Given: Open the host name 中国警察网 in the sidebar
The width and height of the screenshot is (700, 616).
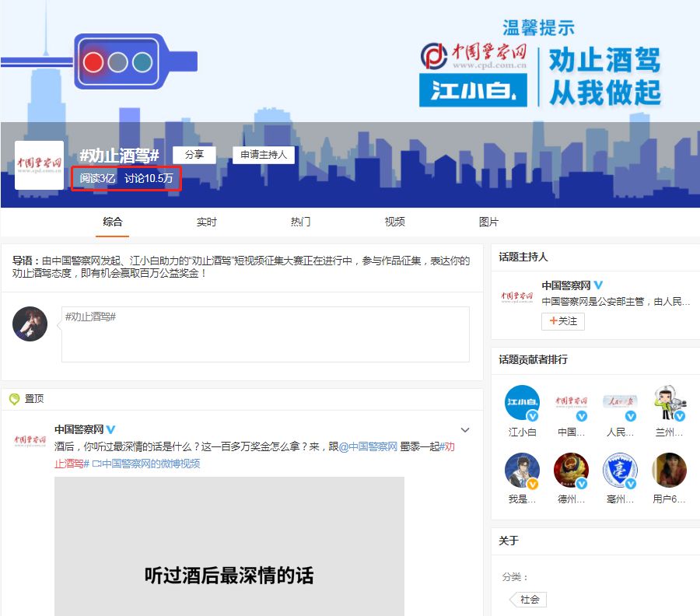Looking at the screenshot, I should tap(566, 285).
